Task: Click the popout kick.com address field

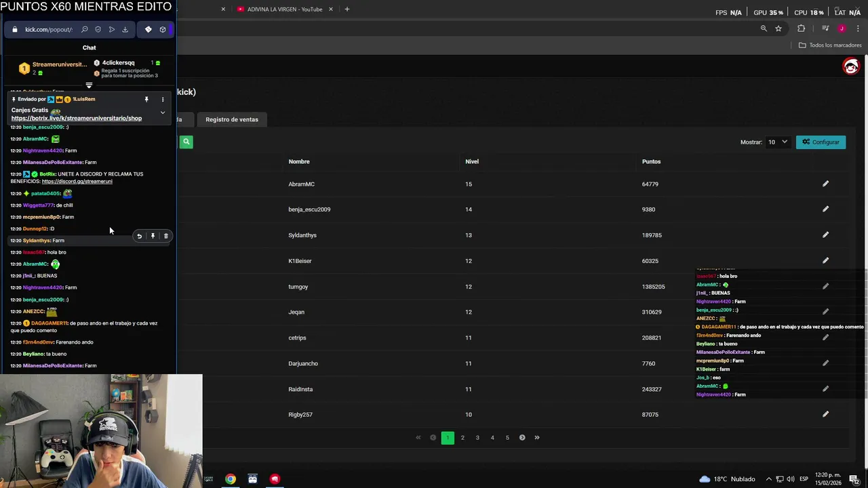Action: pos(49,29)
